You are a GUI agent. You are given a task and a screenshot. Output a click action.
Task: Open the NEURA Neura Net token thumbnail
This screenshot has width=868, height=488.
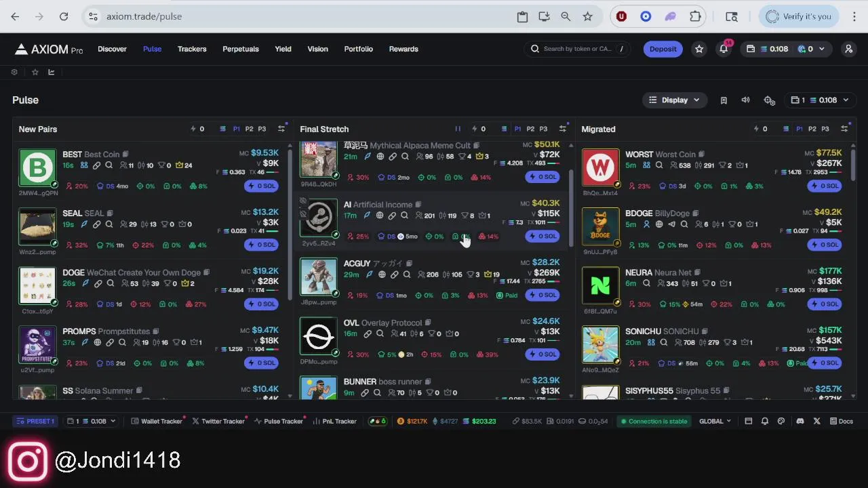tap(600, 285)
